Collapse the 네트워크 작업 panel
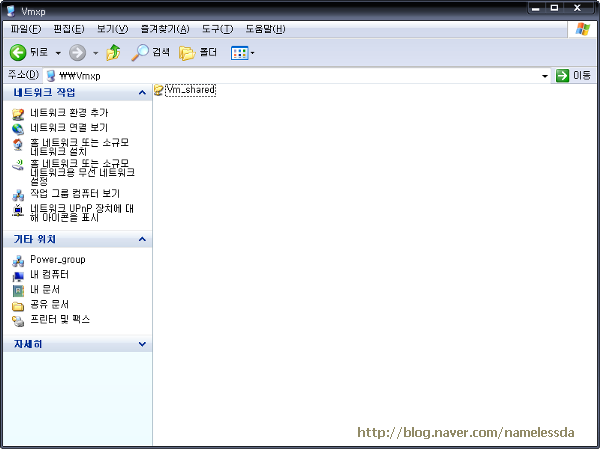This screenshot has height=449, width=600. pyautogui.click(x=142, y=93)
